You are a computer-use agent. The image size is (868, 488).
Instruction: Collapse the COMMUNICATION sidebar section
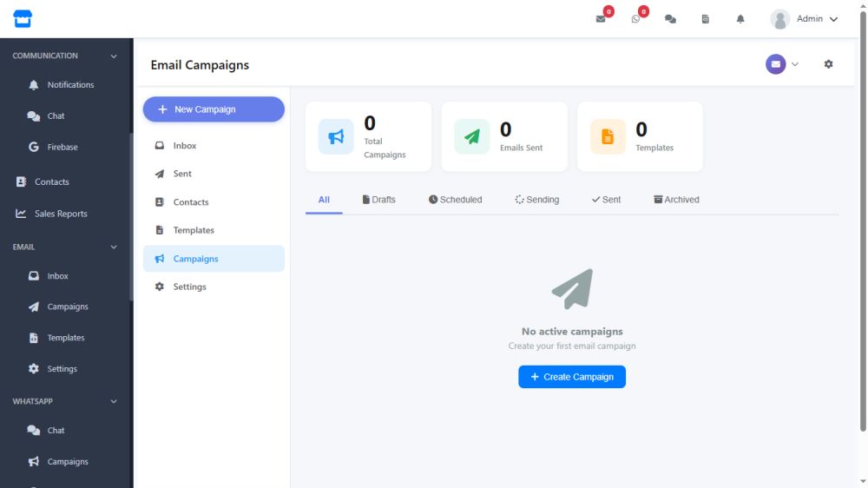(65, 56)
